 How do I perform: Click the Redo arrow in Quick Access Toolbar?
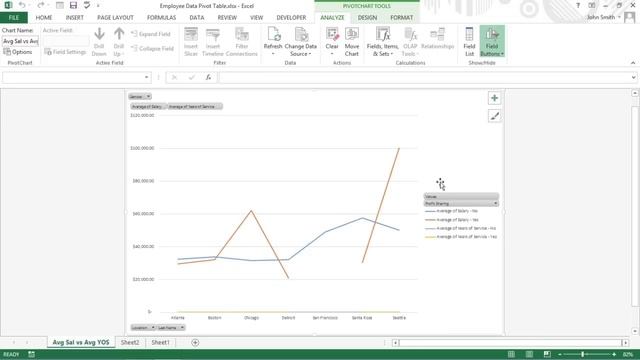click(40, 5)
